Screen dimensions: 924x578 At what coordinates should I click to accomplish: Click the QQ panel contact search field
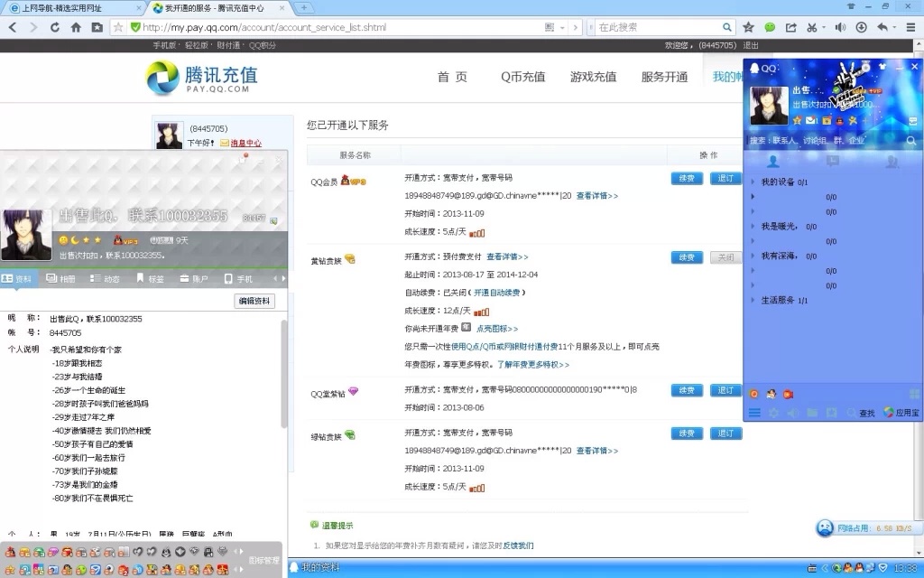tap(827, 140)
